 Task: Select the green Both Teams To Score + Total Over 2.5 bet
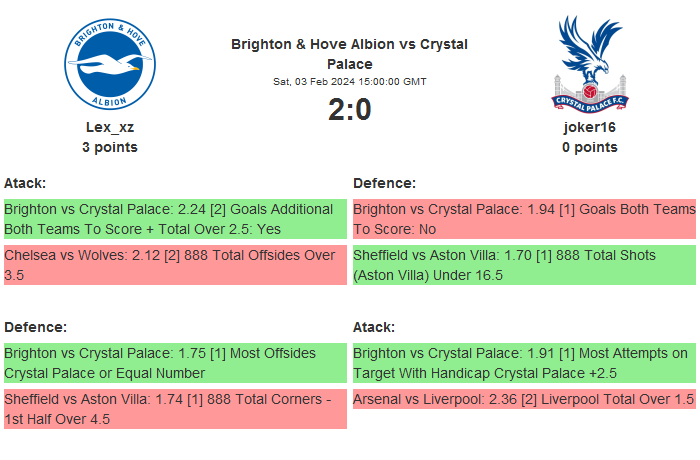(x=175, y=219)
